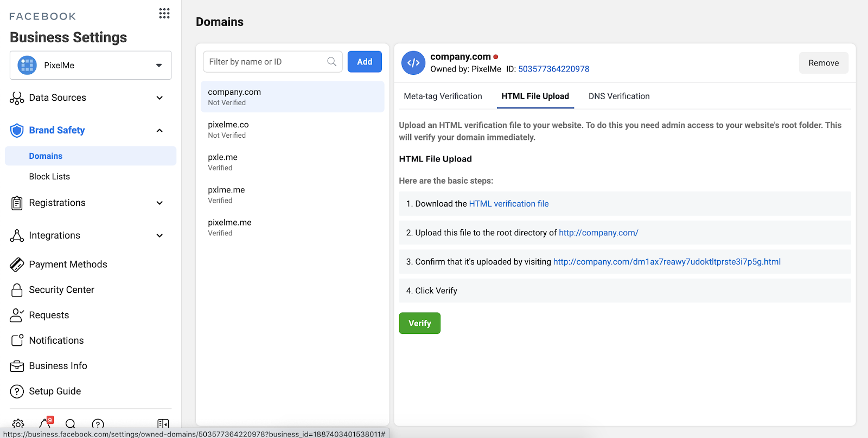Click the company.com code domain icon

[x=413, y=63]
